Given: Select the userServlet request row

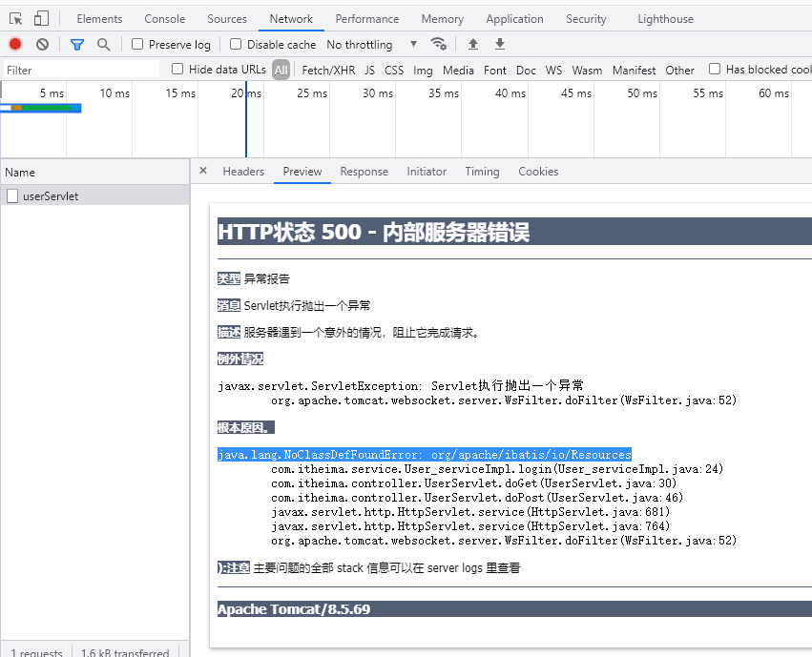Looking at the screenshot, I should coord(94,196).
